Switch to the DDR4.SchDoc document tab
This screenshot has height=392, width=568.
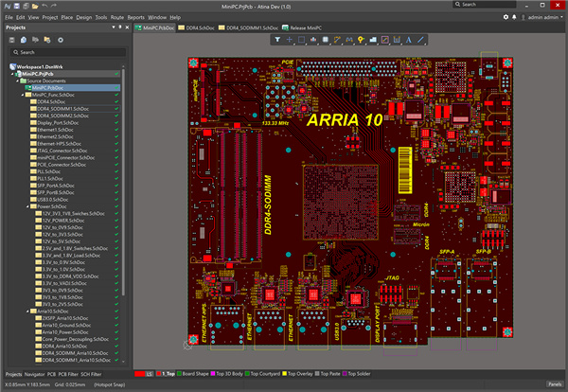point(202,28)
